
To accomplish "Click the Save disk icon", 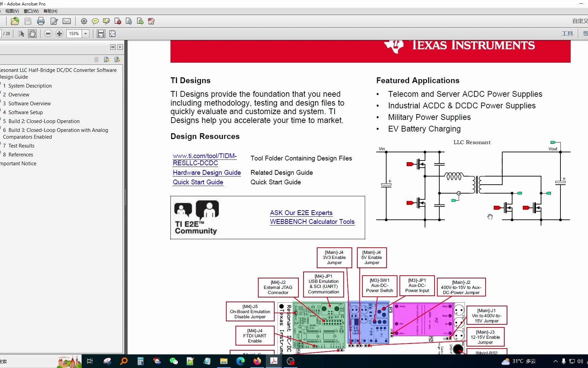I will 28,21.
